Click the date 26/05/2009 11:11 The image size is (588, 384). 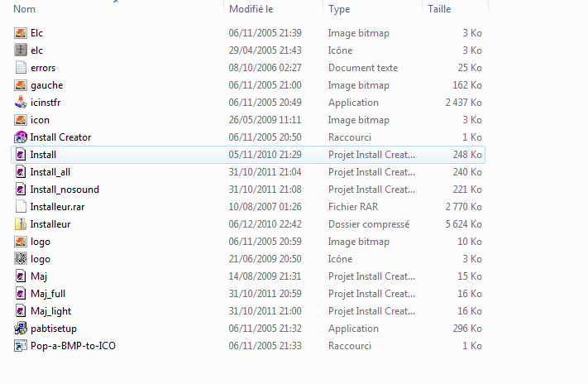point(265,120)
